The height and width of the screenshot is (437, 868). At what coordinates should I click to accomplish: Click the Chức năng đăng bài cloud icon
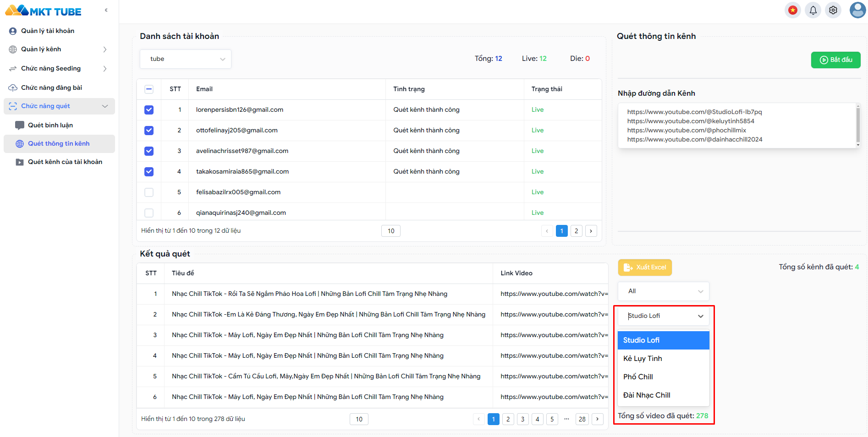13,88
